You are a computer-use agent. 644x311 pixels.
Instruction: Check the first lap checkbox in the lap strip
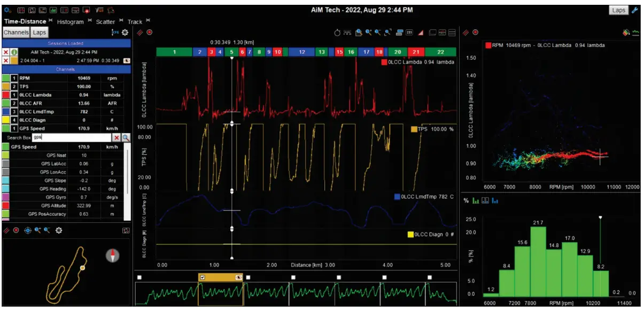pos(139,277)
